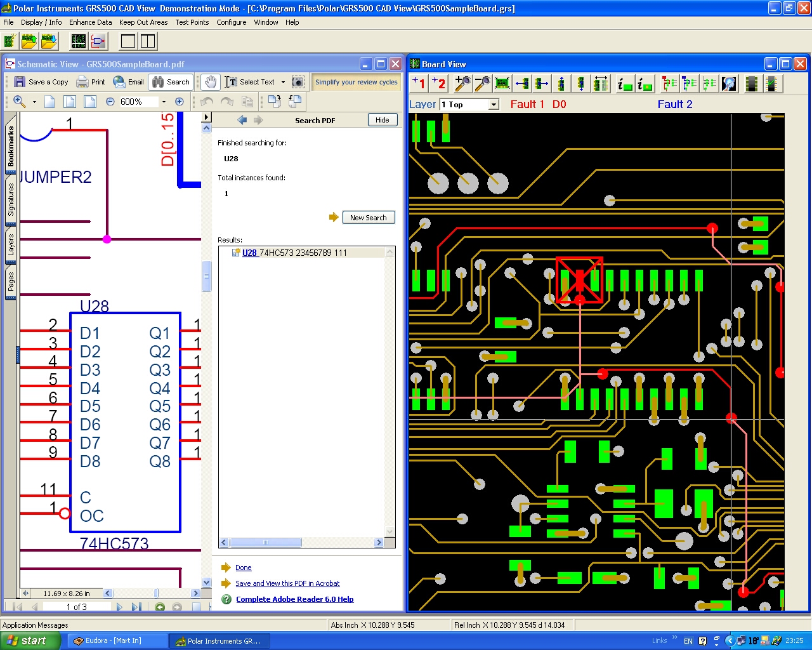The image size is (812, 650).
Task: Zoom in using plus magnifier in Board View
Action: (462, 83)
